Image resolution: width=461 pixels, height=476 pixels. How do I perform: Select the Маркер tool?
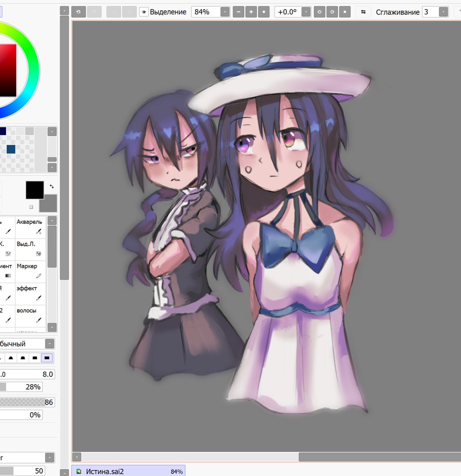click(31, 271)
